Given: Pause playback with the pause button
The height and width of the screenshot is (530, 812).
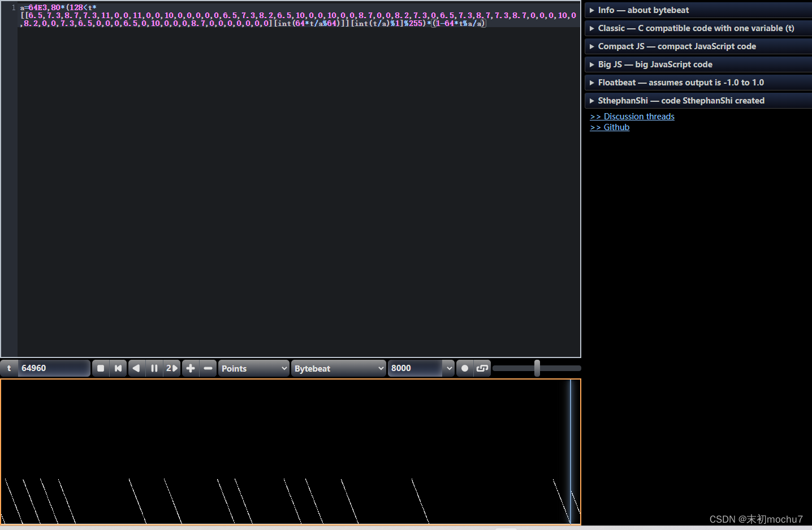Looking at the screenshot, I should [154, 368].
